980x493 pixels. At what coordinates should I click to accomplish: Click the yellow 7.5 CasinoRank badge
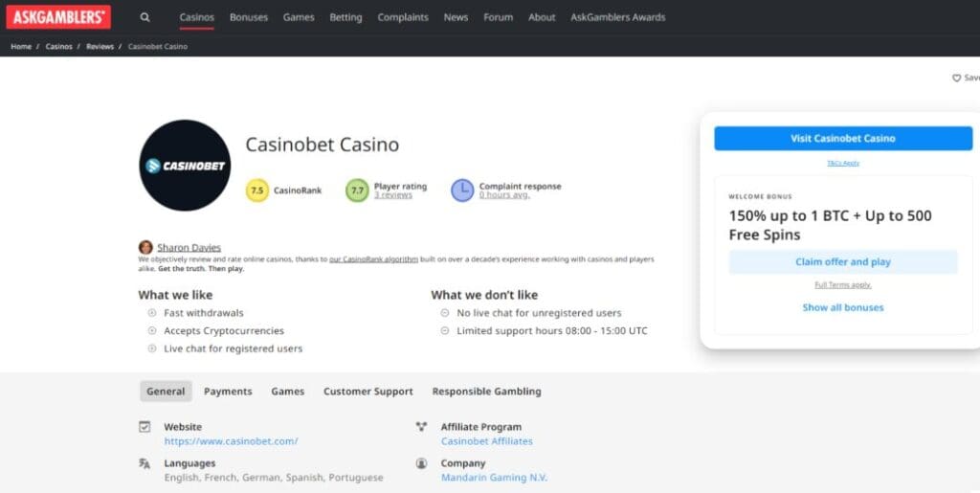tap(256, 190)
